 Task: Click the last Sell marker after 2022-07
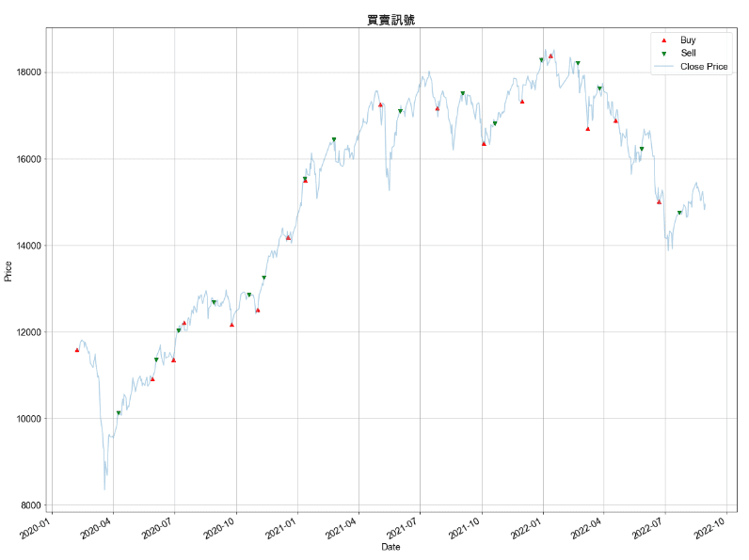coord(679,213)
